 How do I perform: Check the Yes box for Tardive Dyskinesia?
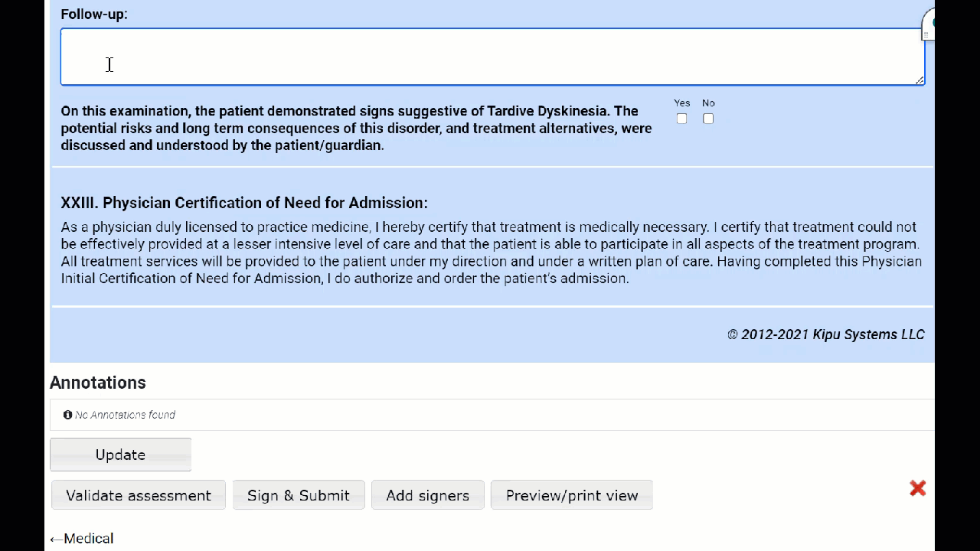coord(681,119)
